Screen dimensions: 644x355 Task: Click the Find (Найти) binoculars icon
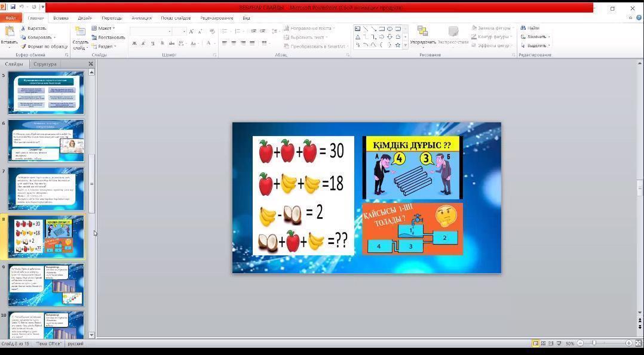click(x=523, y=28)
